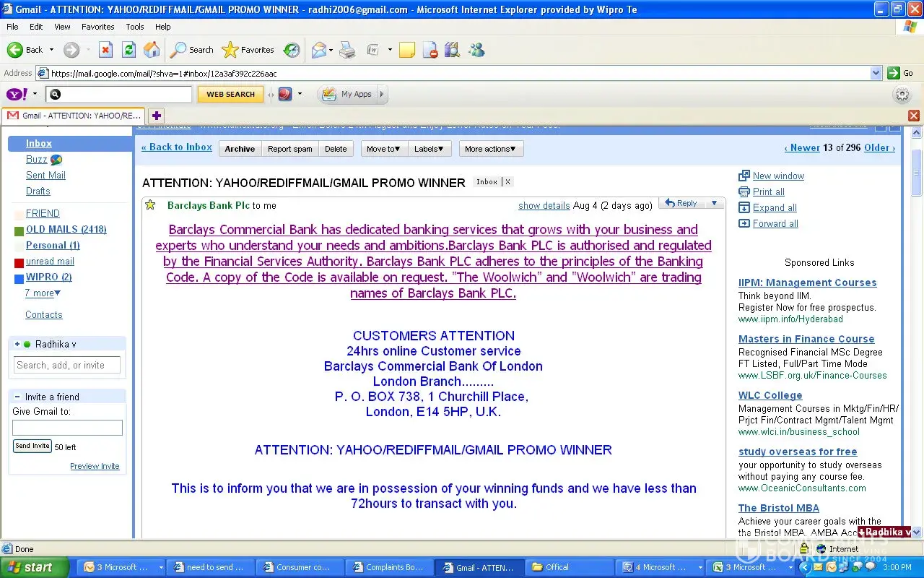The width and height of the screenshot is (924, 578).
Task: Click the show details link
Action: click(544, 205)
